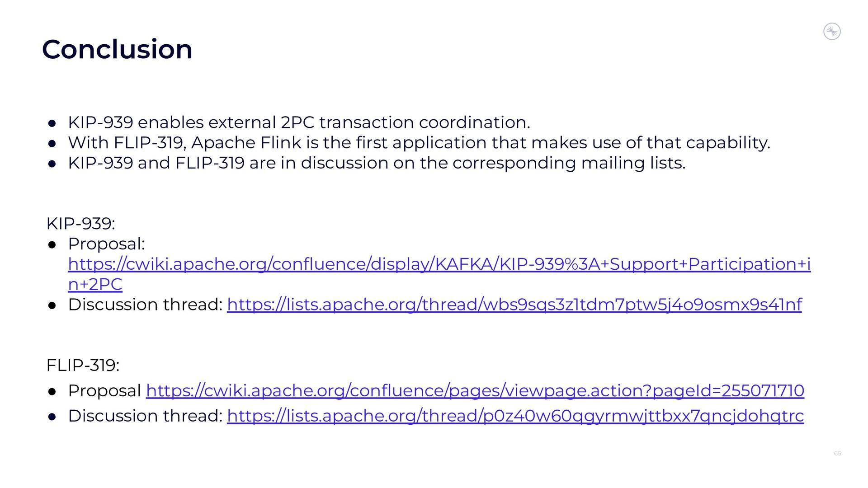Click the slide number 65
This screenshot has height=488, width=868.
837,453
